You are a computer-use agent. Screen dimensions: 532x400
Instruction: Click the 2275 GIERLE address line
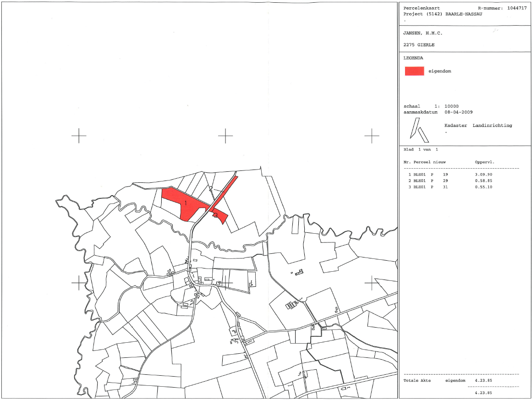419,45
